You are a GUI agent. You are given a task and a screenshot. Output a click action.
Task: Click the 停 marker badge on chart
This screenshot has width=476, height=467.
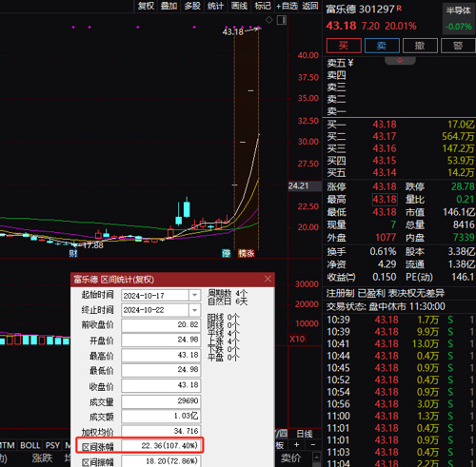click(226, 253)
